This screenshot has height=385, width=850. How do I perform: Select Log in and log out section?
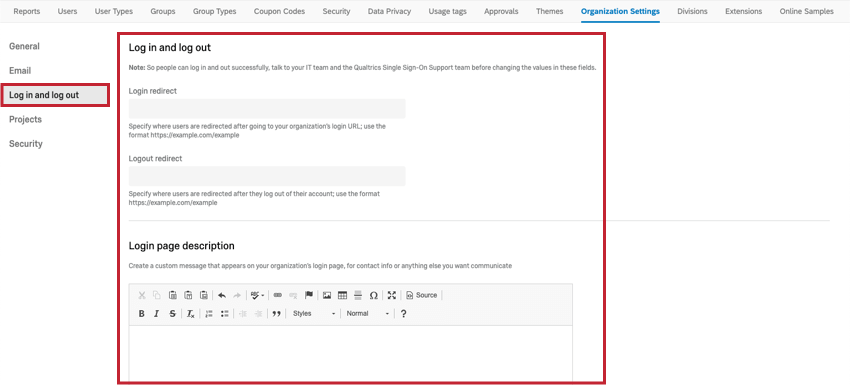pyautogui.click(x=55, y=95)
